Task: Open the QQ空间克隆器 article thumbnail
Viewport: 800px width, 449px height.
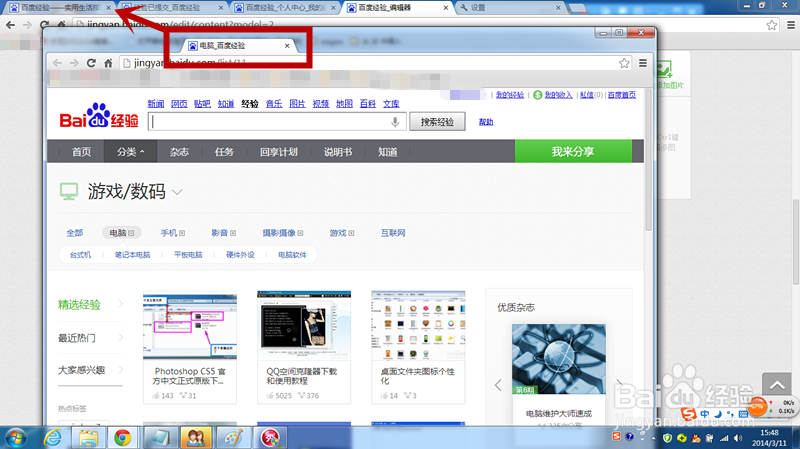Action: tap(304, 326)
